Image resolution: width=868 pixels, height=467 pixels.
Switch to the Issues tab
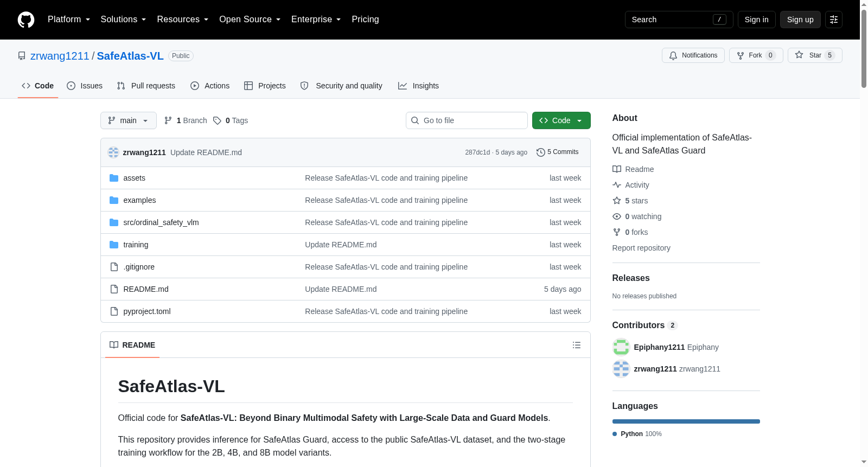click(x=85, y=86)
